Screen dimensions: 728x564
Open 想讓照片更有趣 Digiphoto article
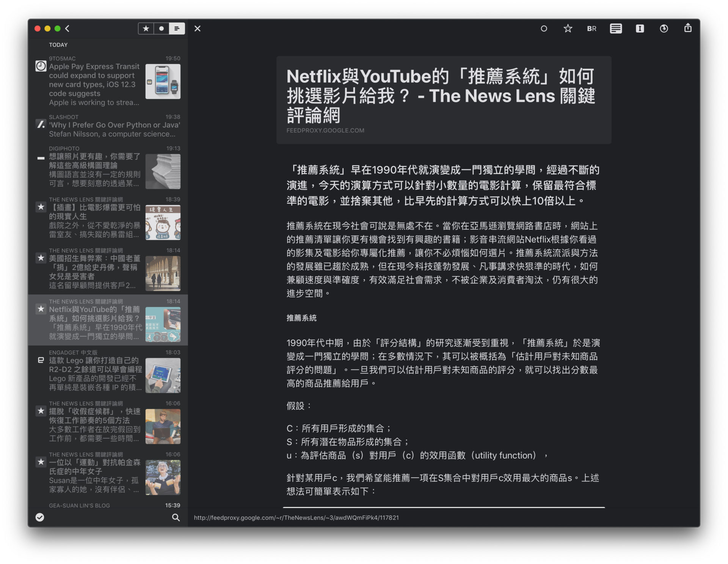(108, 167)
